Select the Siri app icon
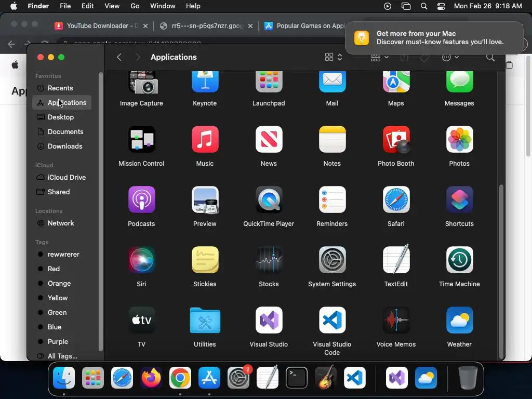The width and height of the screenshot is (532, 399). [142, 260]
